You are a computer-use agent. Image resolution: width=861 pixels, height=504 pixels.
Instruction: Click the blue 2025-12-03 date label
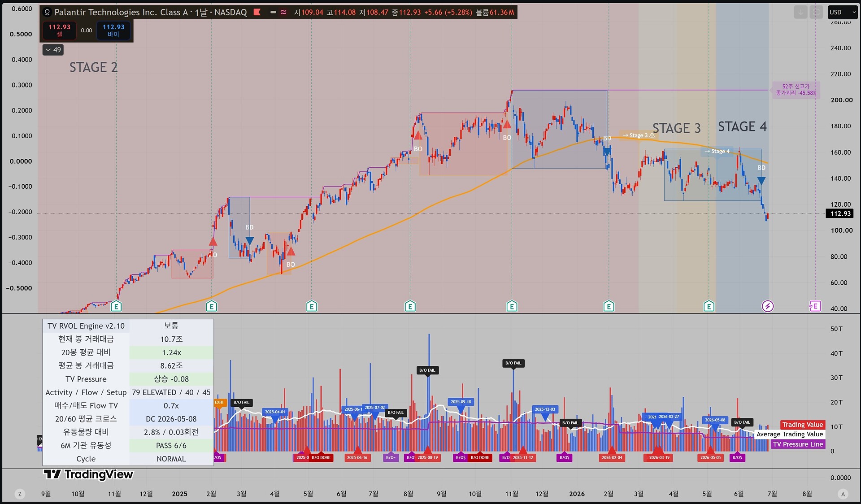(x=545, y=409)
